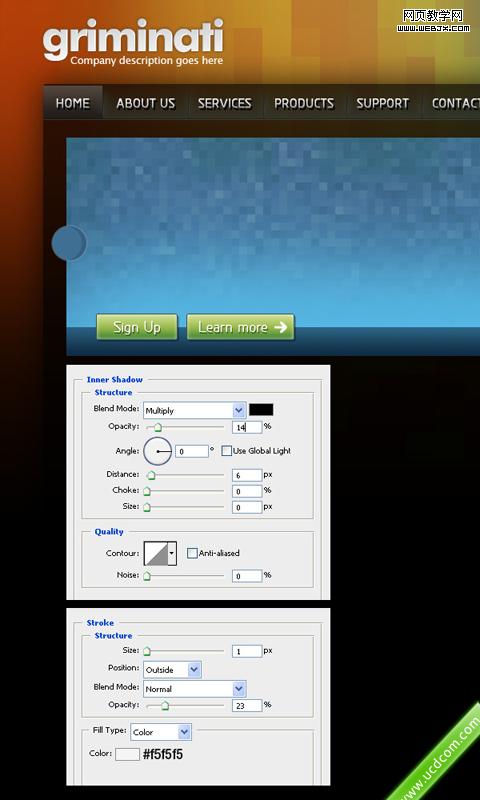Screen dimensions: 480x800
Task: Click the arrow icon on Learn more
Action: point(281,327)
